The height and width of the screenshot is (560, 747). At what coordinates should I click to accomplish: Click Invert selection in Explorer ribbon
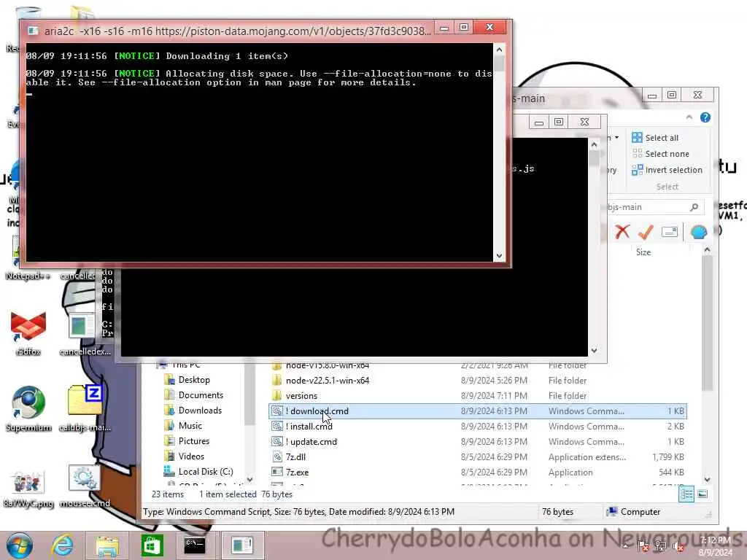[x=667, y=170]
